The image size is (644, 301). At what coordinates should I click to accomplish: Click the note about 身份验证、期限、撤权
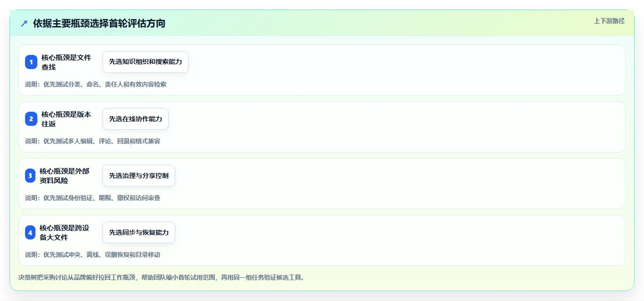click(x=93, y=198)
